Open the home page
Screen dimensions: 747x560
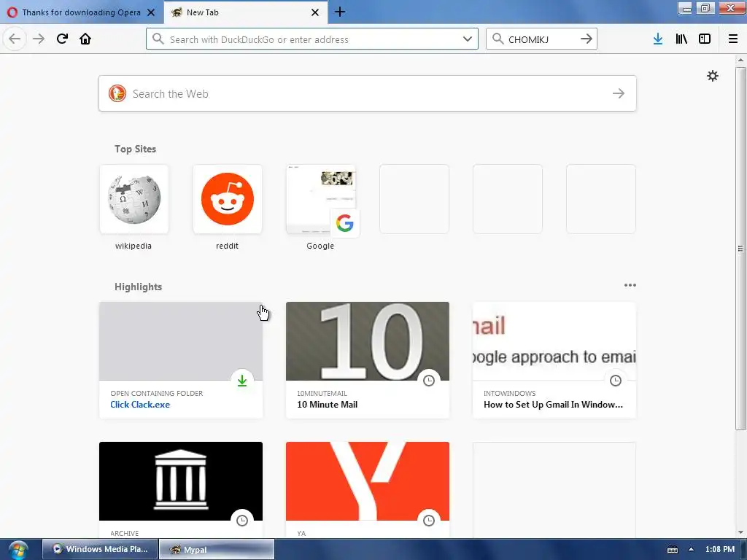[x=85, y=39]
